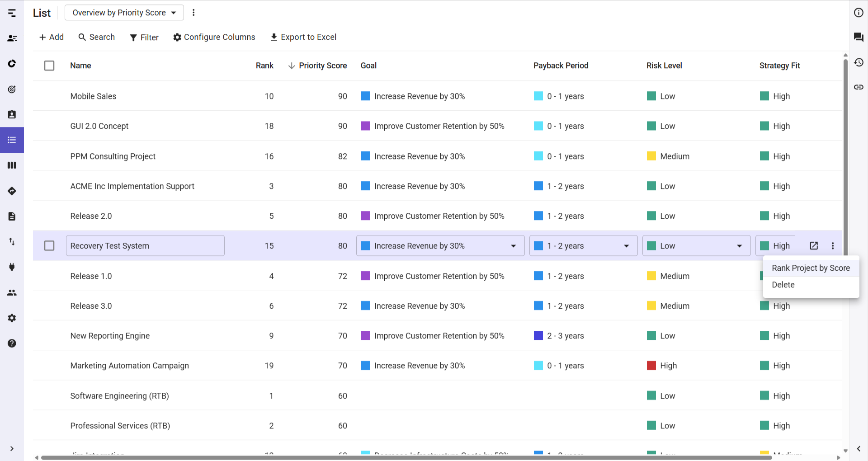Click the horizontal scrollbar

406,458
